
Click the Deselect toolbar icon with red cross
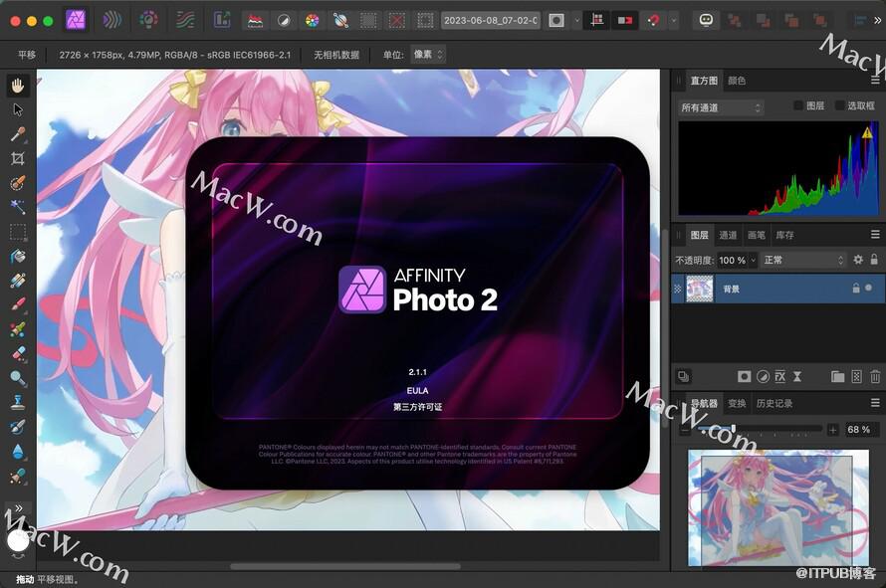point(397,21)
